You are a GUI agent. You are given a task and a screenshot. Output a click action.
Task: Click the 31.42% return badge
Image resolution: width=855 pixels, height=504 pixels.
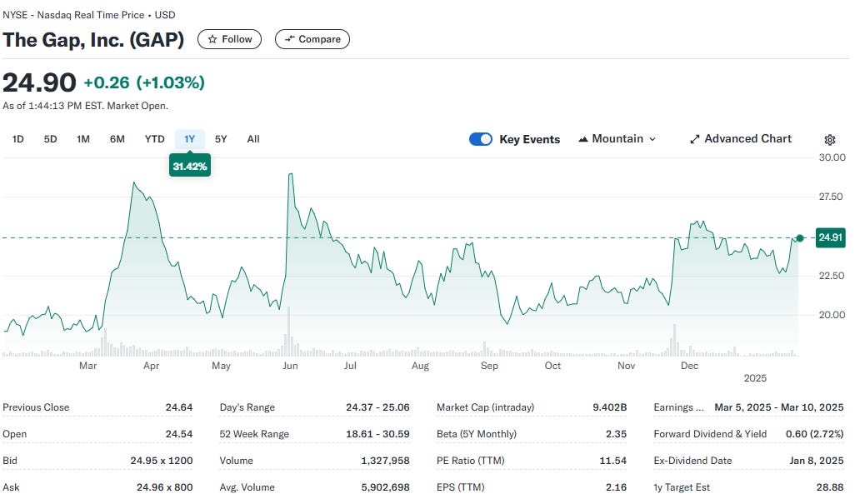pyautogui.click(x=190, y=166)
